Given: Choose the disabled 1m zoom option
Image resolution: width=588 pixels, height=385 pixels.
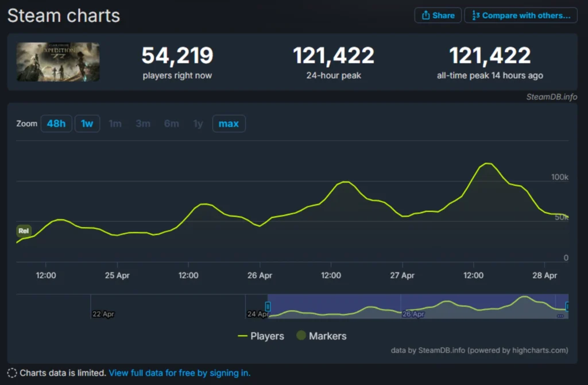Looking at the screenshot, I should pos(115,124).
